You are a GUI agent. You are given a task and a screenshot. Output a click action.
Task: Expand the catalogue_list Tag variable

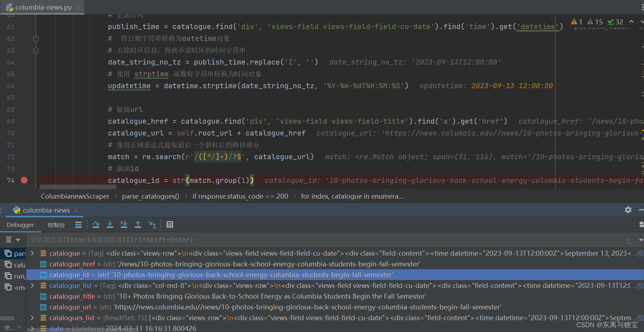32,285
